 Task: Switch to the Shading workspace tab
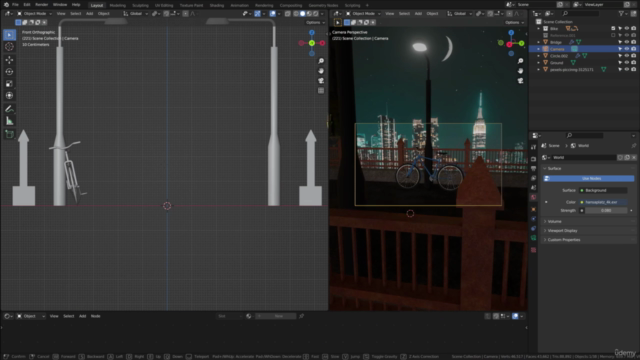pyautogui.click(x=217, y=5)
